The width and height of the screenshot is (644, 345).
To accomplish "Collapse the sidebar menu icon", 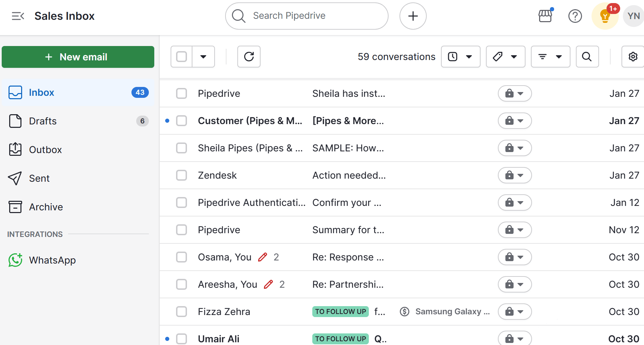I will [18, 16].
